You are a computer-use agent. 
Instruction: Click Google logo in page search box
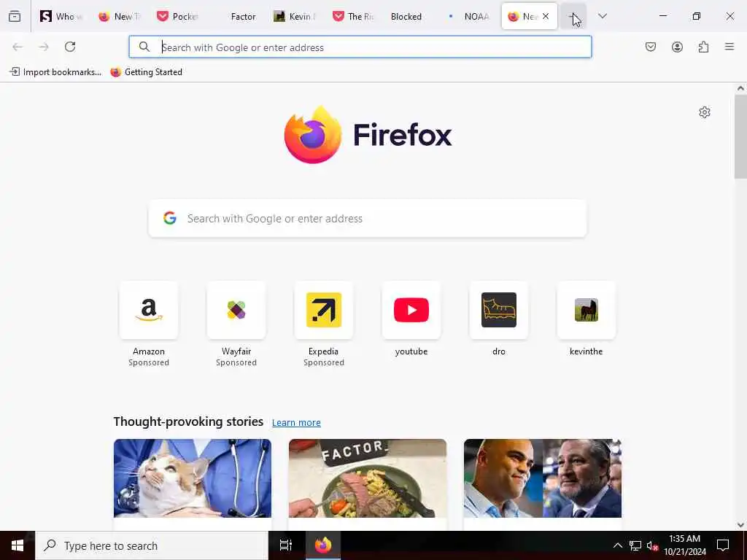[x=170, y=218]
